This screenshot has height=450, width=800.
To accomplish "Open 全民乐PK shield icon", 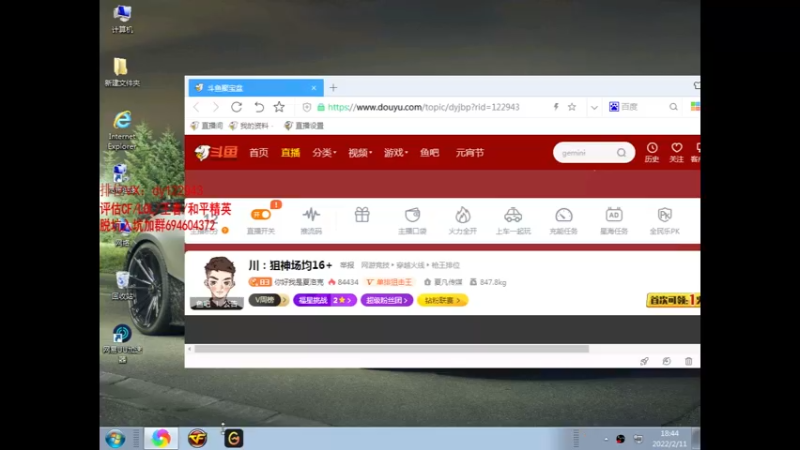I will (664, 215).
